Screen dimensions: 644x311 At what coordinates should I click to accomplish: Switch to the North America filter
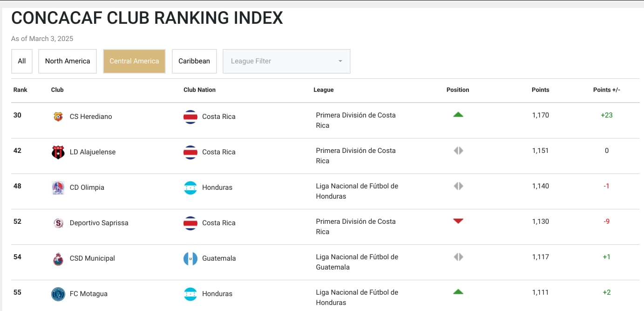(x=68, y=61)
